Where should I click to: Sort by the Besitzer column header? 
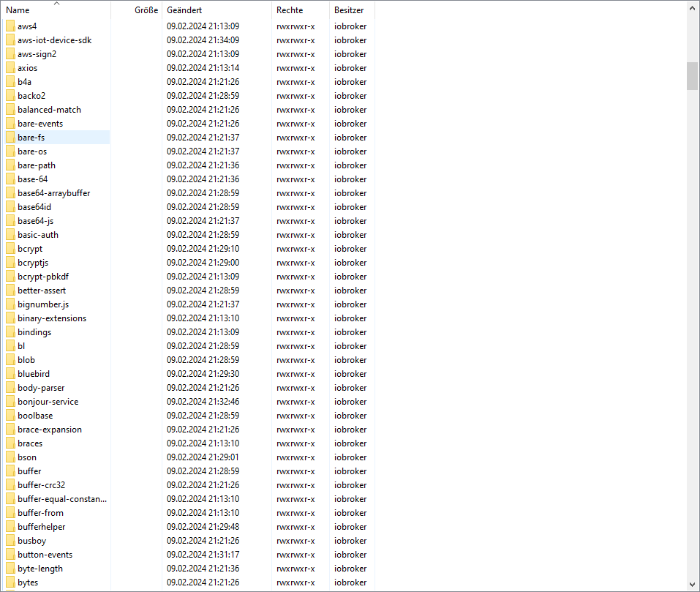click(352, 10)
